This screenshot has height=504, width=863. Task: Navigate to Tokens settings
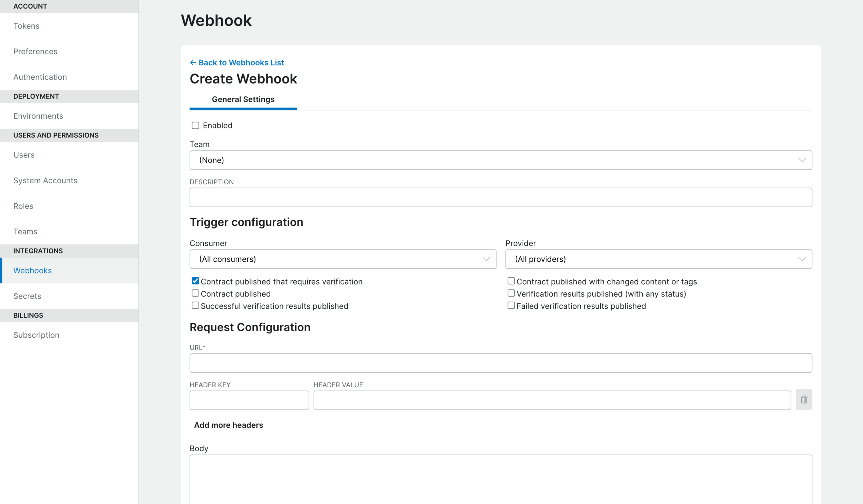[26, 25]
